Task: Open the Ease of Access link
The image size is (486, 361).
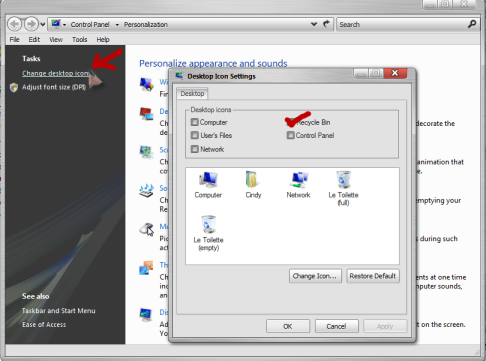Action: pos(44,324)
